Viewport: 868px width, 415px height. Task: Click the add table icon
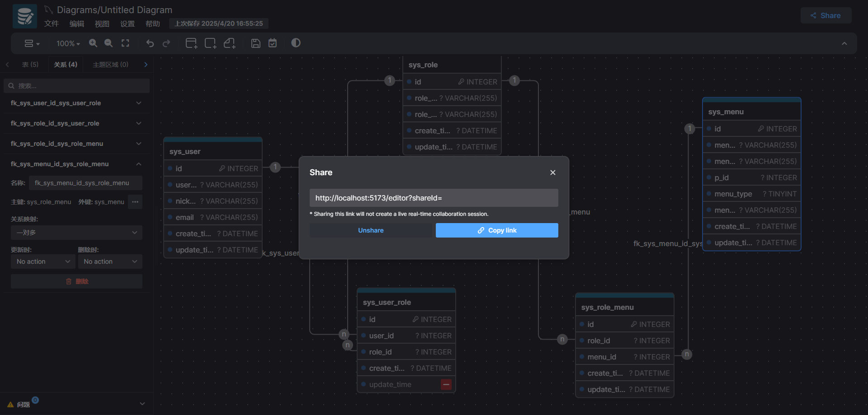[191, 43]
